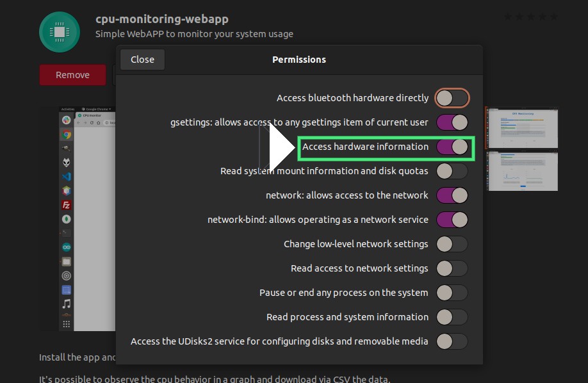Click the red Remove button

pos(73,75)
